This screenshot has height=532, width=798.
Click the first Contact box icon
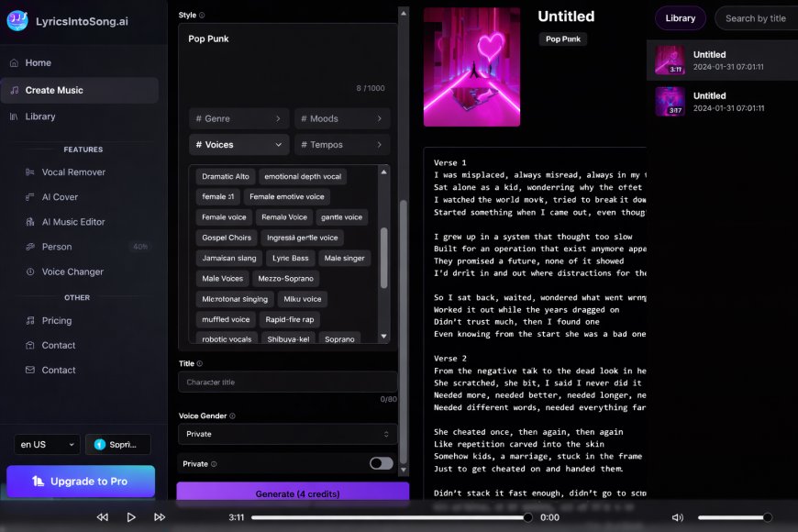pyautogui.click(x=30, y=345)
